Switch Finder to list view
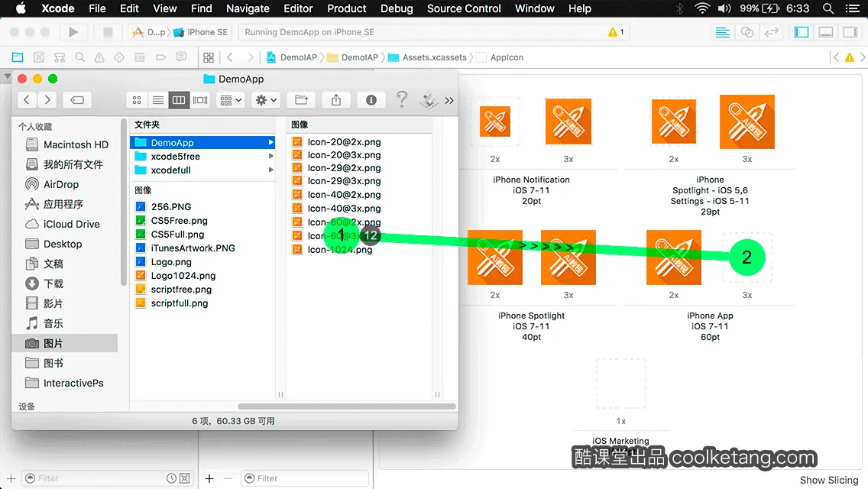868x489 pixels. (x=157, y=100)
